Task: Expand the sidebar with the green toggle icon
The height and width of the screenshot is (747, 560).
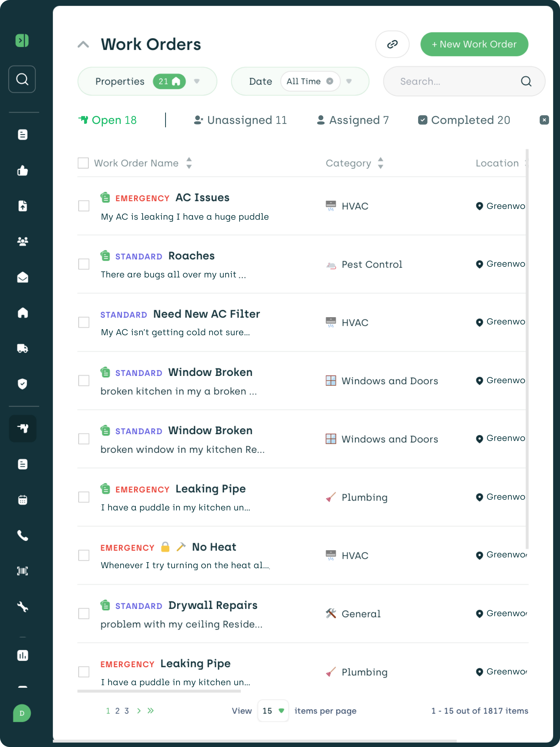Action: (x=22, y=40)
